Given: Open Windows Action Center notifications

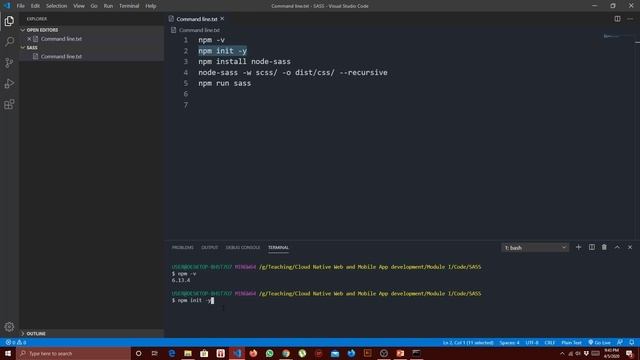Looking at the screenshot, I should [630, 353].
